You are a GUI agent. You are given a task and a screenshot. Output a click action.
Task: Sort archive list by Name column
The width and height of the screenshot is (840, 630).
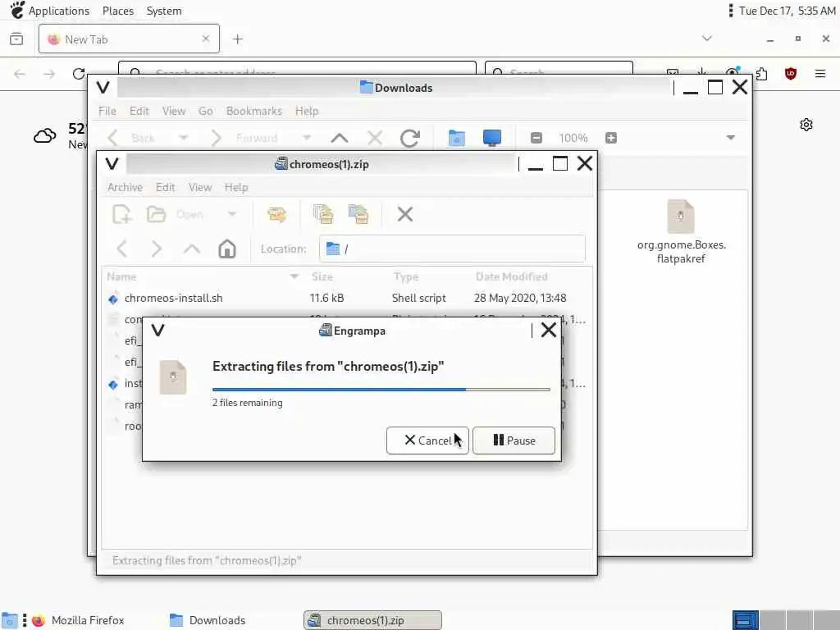pos(203,276)
